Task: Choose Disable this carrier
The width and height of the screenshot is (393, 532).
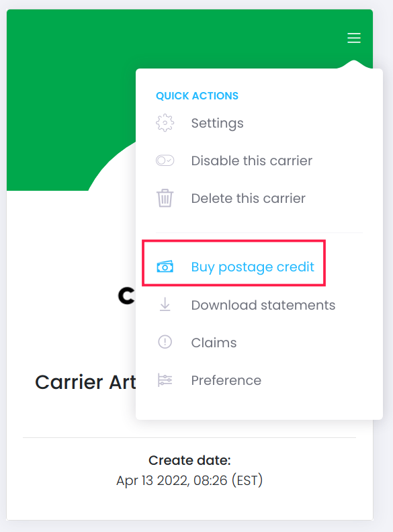Action: (251, 161)
